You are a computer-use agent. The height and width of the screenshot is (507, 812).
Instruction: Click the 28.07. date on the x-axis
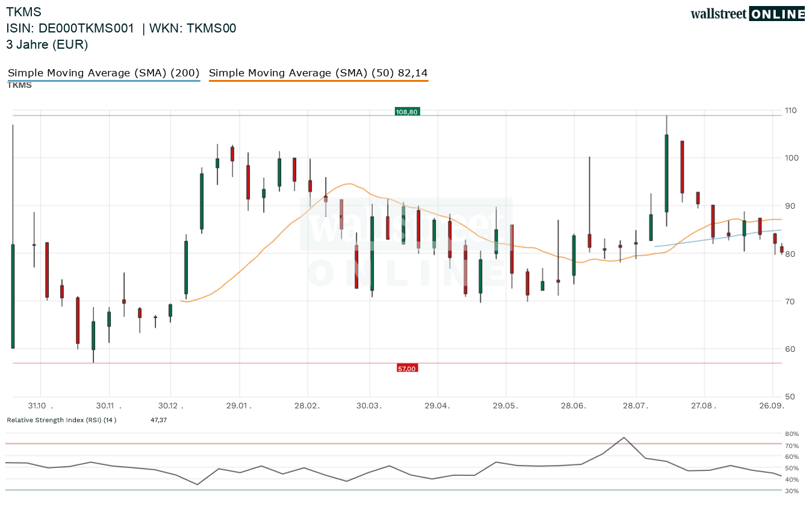[636, 406]
